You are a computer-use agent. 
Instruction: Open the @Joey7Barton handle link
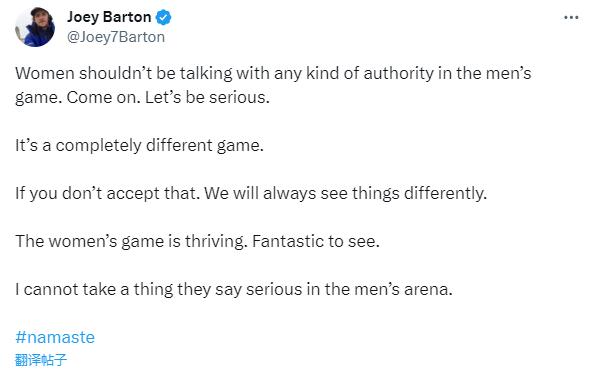click(116, 37)
